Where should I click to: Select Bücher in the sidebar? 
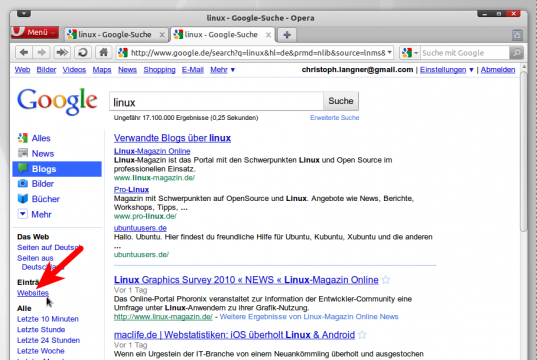click(x=46, y=199)
